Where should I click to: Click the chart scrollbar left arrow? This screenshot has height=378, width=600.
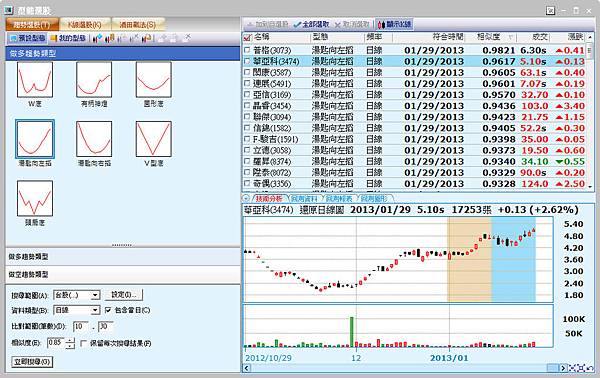click(x=247, y=368)
